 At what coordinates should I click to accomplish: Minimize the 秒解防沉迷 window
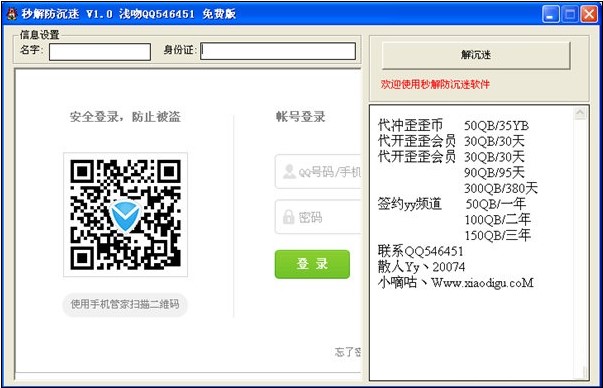(551, 14)
